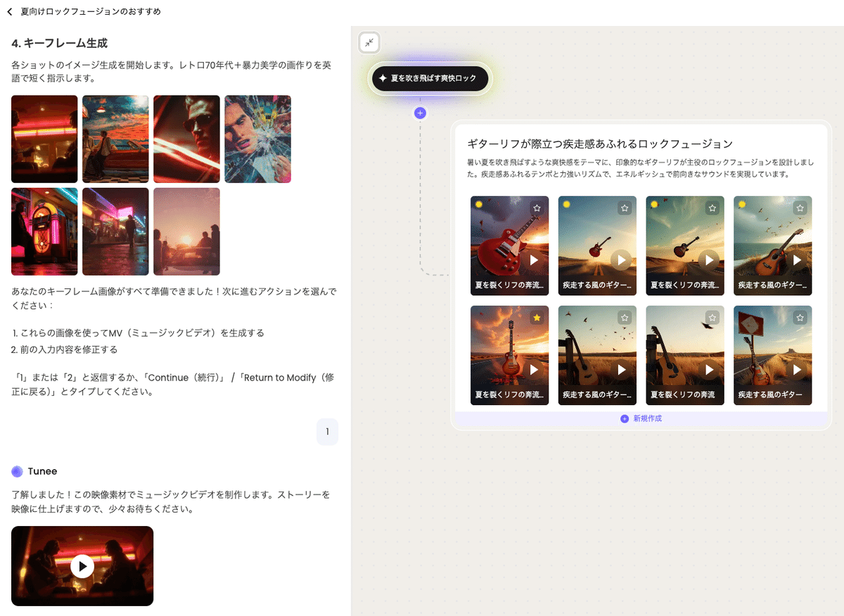The width and height of the screenshot is (844, 616).
Task: Click the purple plus node under the prompt pill
Action: click(420, 113)
